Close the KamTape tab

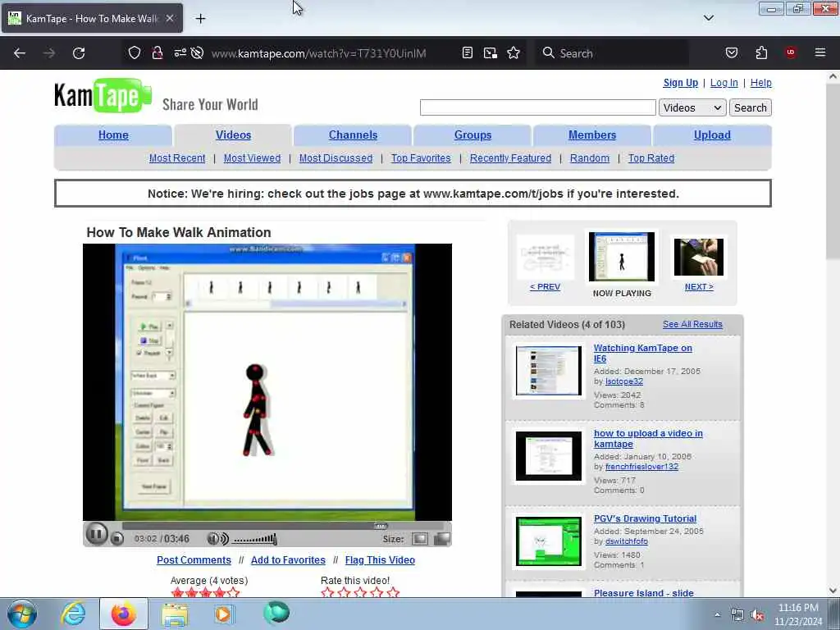(x=169, y=18)
